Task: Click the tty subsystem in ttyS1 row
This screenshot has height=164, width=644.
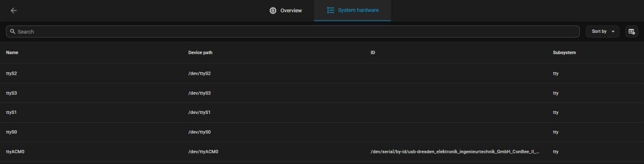Action: [555, 112]
